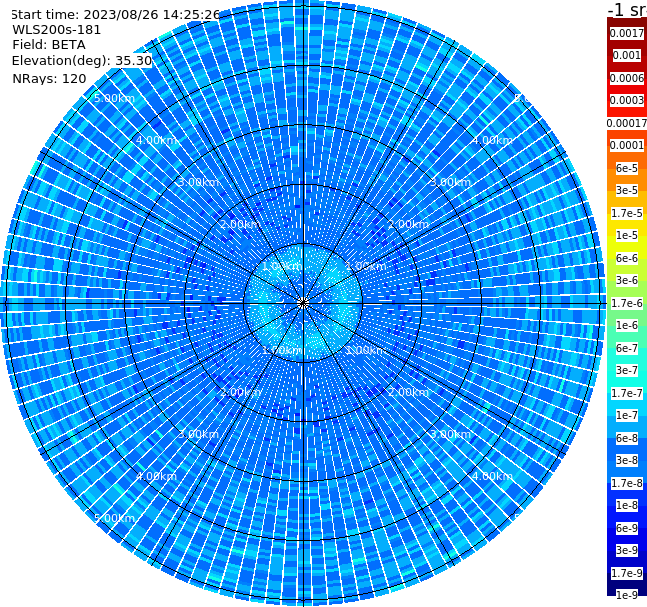Viewport: 647px width, 607px height.
Task: Select the 1e-9 darkest blue colorbar label
Action: pos(627,595)
